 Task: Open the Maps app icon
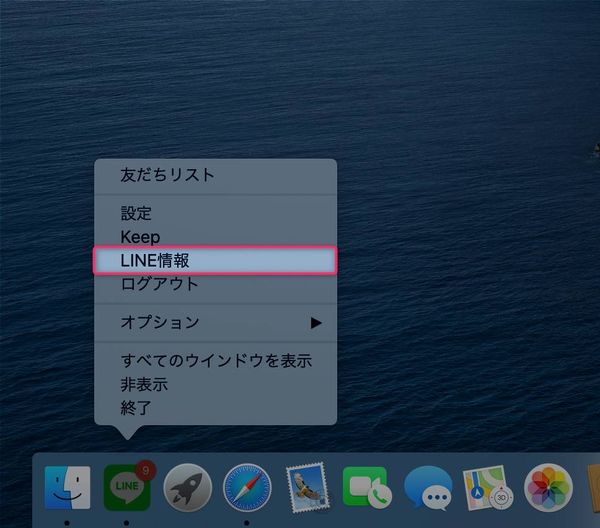[x=488, y=487]
